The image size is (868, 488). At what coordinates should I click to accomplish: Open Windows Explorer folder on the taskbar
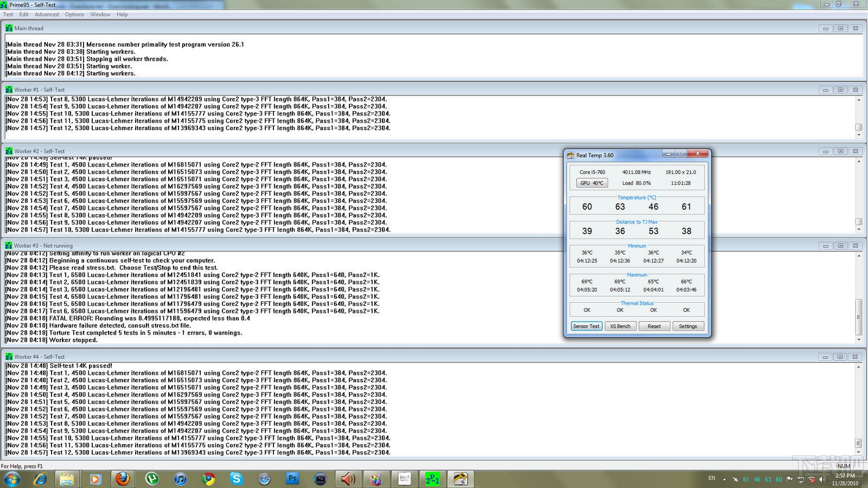pos(67,479)
